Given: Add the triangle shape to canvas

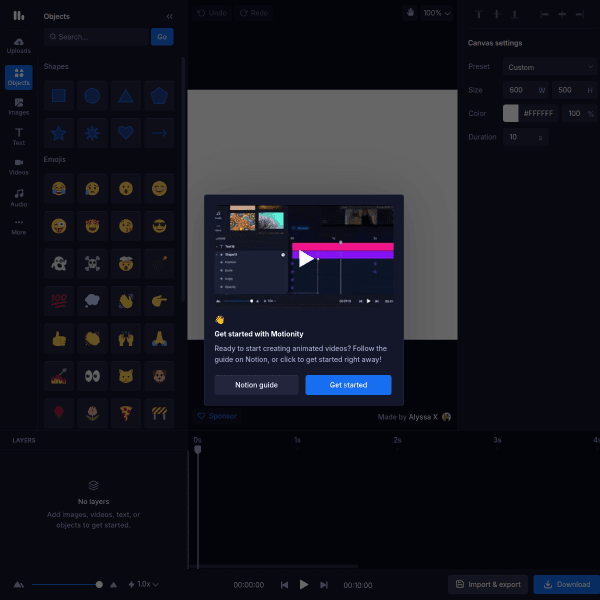Looking at the screenshot, I should coord(125,96).
